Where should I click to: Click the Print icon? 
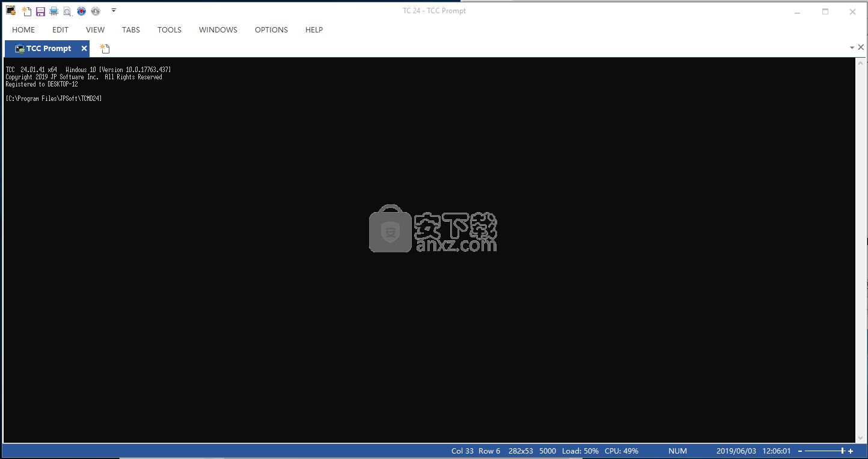coord(53,11)
